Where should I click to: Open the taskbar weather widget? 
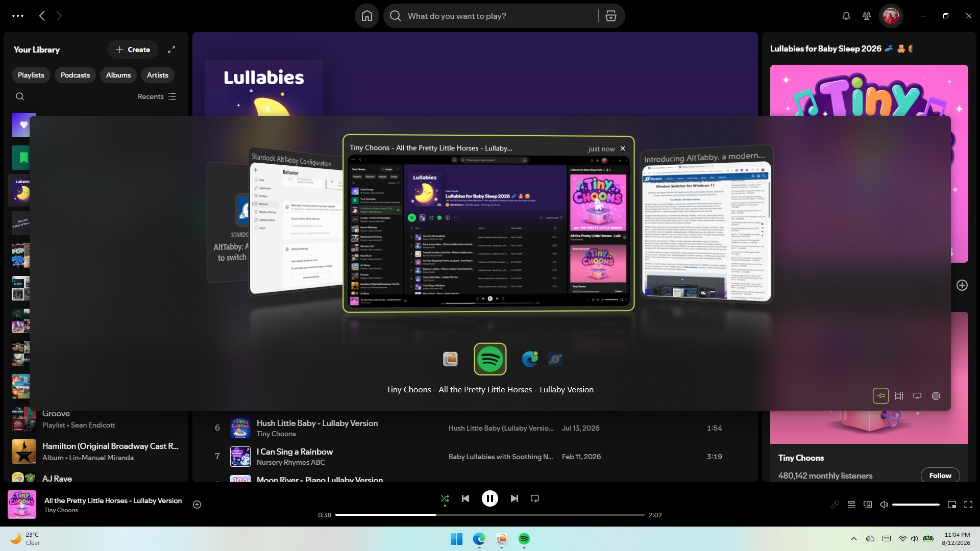[26, 539]
